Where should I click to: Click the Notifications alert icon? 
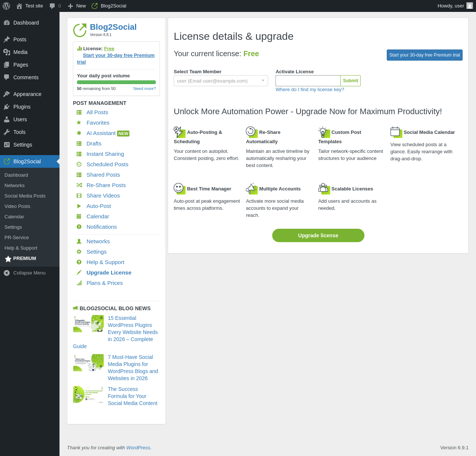coord(79,227)
